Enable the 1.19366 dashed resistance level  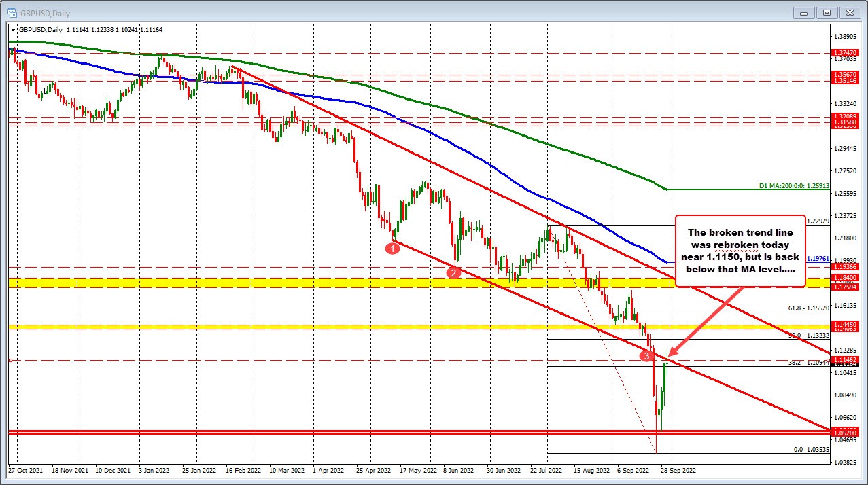click(844, 268)
